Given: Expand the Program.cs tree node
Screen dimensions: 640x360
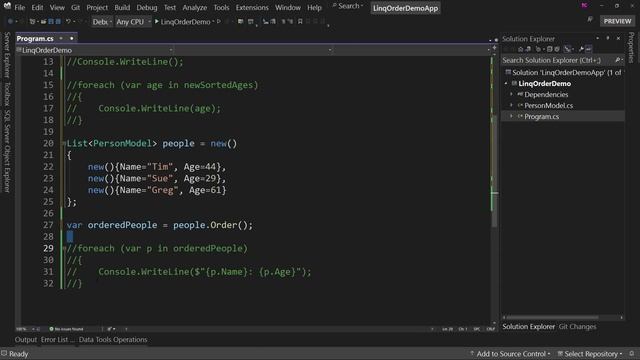Looking at the screenshot, I should 511,116.
